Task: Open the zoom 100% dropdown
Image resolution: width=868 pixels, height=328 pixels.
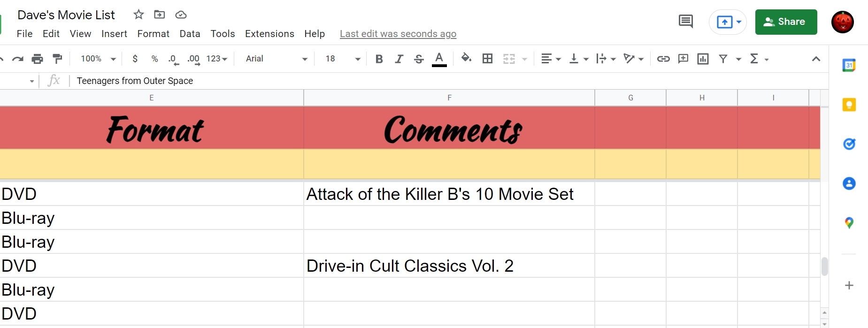Action: (98, 59)
